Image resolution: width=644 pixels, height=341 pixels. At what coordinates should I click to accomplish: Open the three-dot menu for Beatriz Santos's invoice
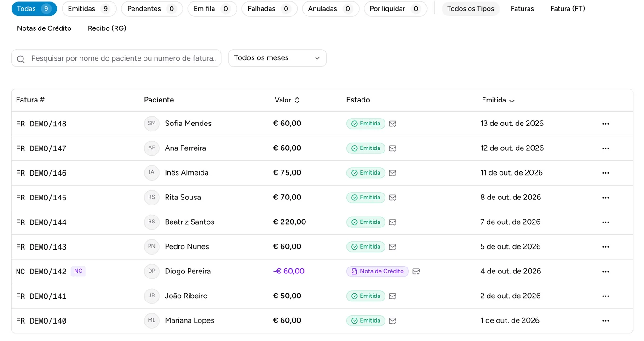pyautogui.click(x=605, y=222)
